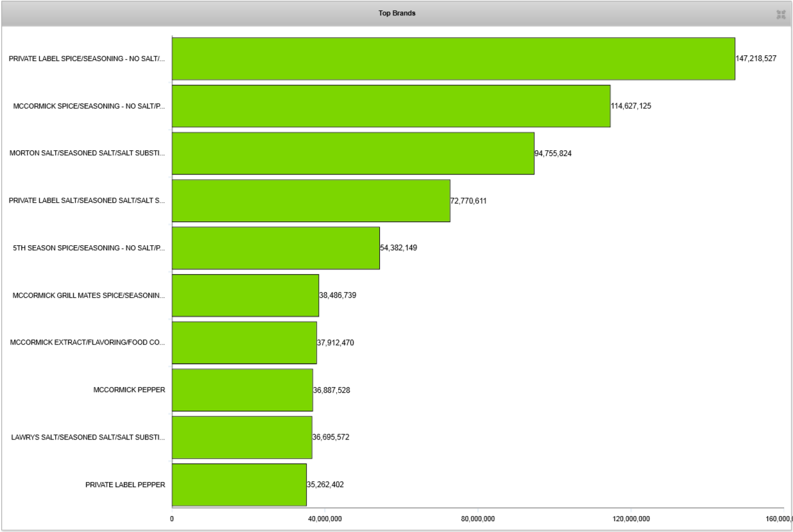The image size is (793, 532).
Task: Click the Morton Salt bar
Action: [x=353, y=153]
